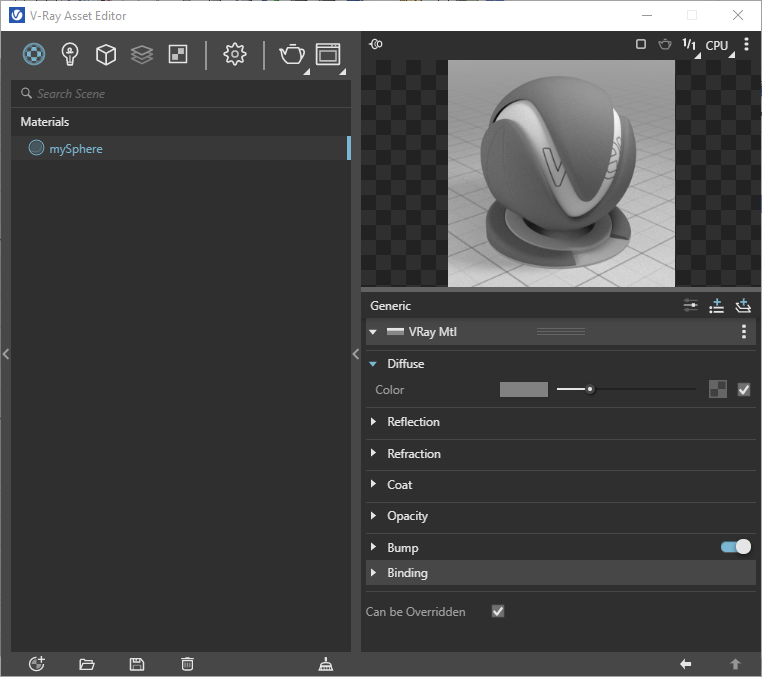The height and width of the screenshot is (677, 762).
Task: Uncheck Can be Overridden
Action: (x=498, y=611)
